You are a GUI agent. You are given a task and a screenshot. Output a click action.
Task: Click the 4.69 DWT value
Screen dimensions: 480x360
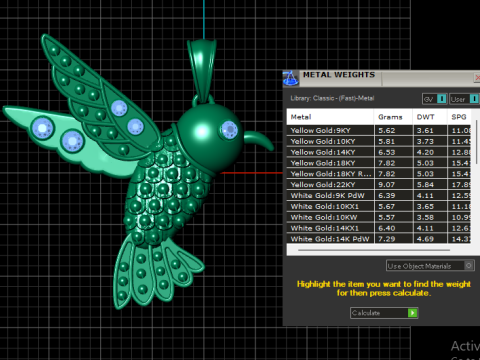click(x=425, y=239)
